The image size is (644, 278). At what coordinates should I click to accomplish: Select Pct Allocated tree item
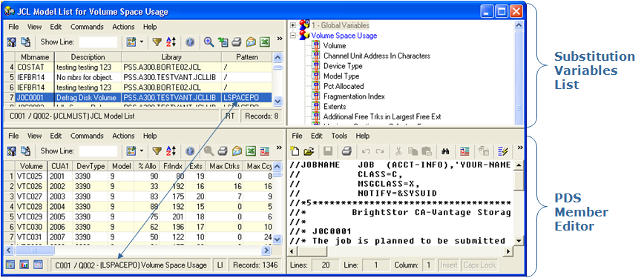[344, 86]
